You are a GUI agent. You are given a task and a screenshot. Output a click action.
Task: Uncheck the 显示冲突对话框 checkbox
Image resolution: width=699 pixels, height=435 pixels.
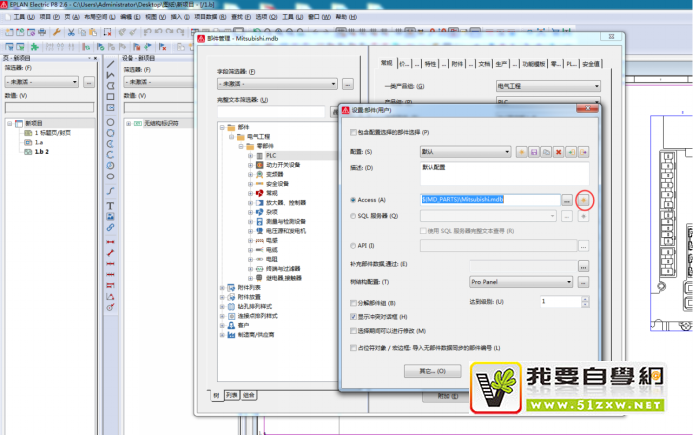[352, 316]
